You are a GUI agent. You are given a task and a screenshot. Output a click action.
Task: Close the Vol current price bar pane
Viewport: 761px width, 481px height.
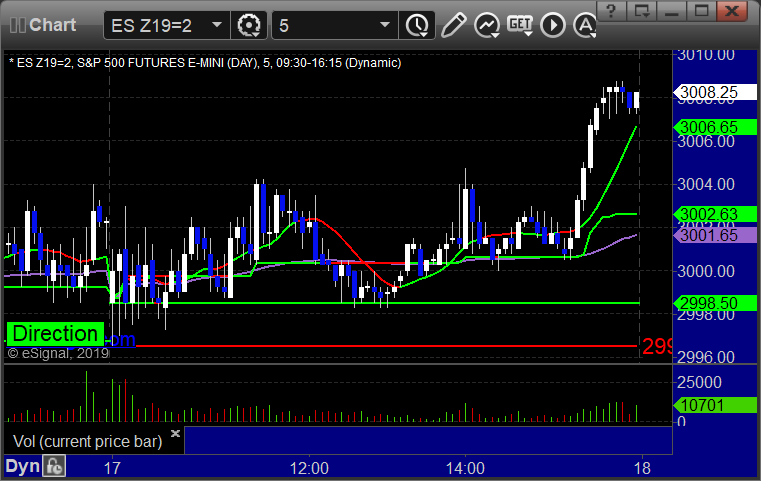coord(176,433)
